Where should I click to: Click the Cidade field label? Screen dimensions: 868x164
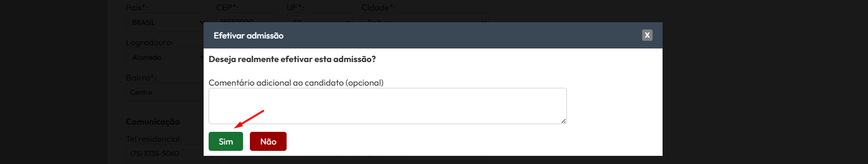click(x=378, y=7)
